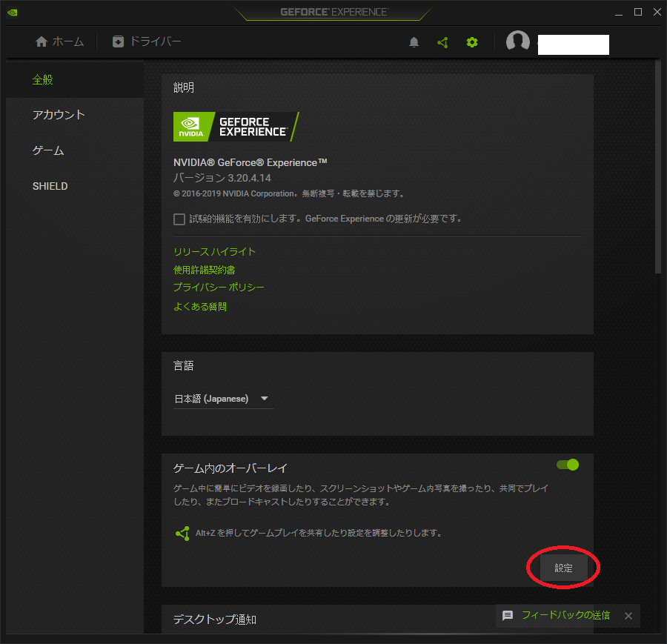Click the デスクトップ通知 section heading
This screenshot has height=644, width=667.
coord(215,620)
